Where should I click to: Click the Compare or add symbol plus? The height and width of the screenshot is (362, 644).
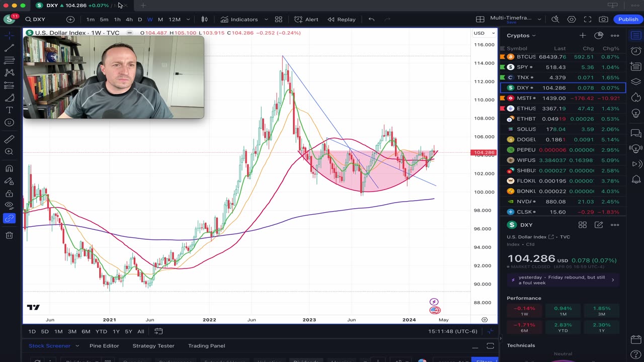pyautogui.click(x=70, y=19)
